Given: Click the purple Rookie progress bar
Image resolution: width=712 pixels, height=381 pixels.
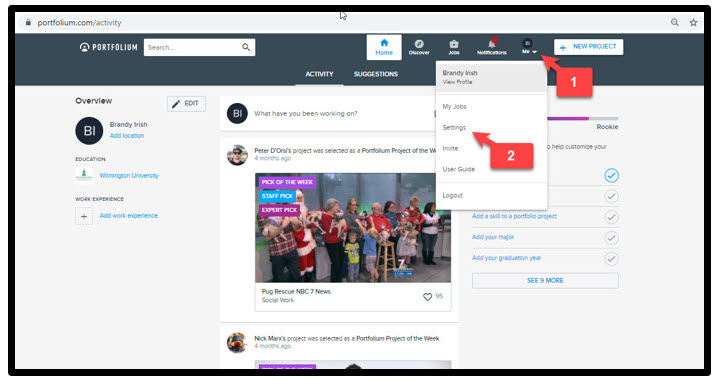Looking at the screenshot, I should [x=568, y=119].
